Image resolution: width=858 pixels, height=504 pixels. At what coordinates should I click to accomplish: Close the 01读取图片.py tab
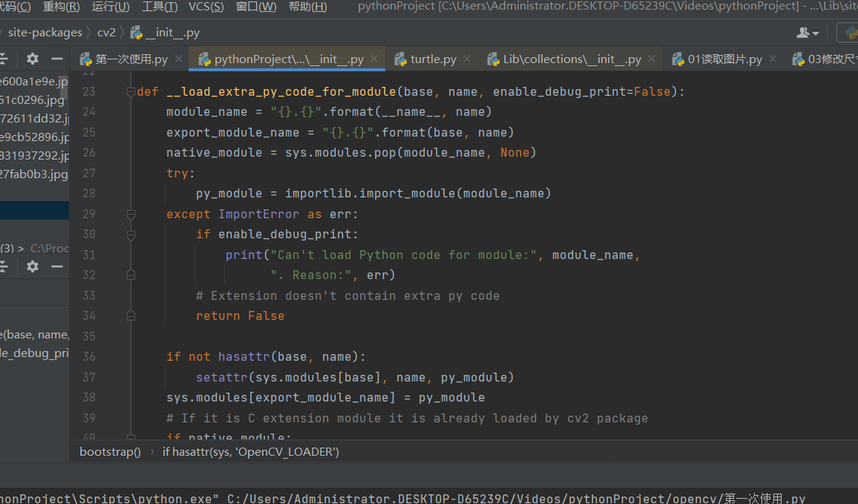point(773,59)
